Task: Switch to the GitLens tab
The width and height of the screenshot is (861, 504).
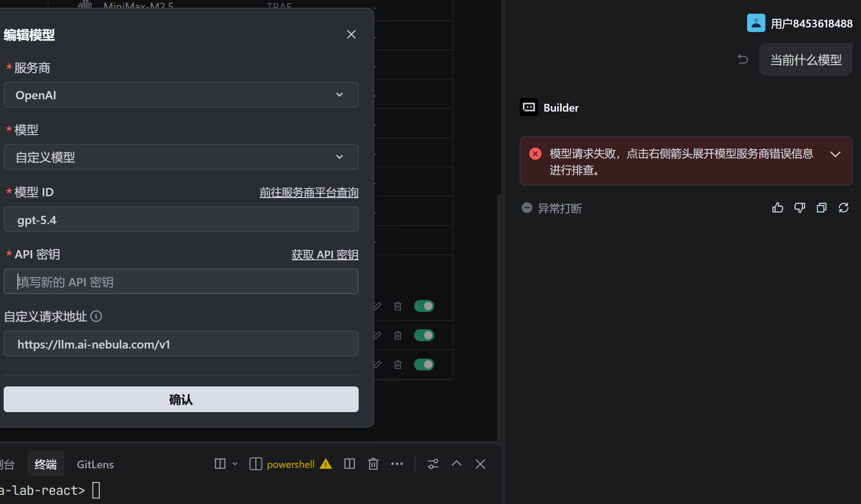Action: coord(95,464)
